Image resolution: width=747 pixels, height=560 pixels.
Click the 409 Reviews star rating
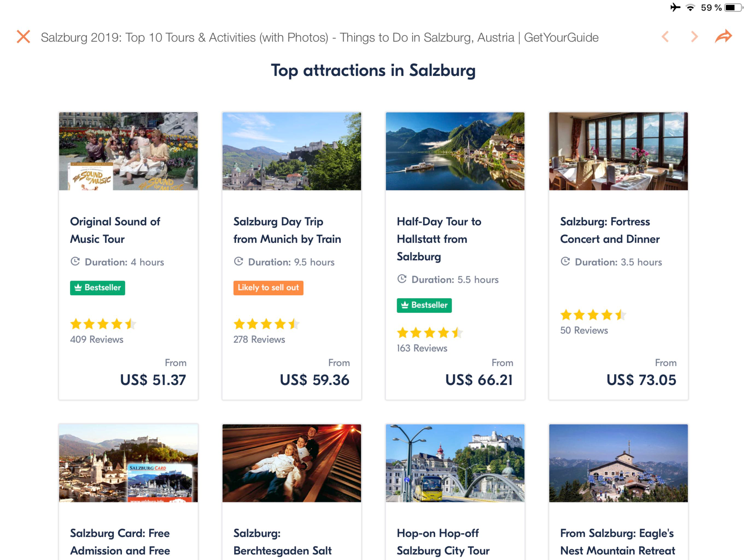(x=103, y=324)
